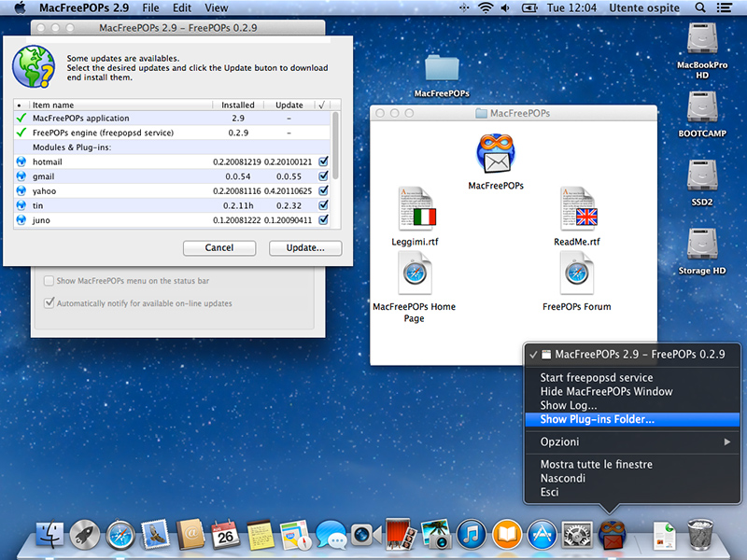
Task: Open ReadMe.rtf English file
Action: [x=577, y=209]
